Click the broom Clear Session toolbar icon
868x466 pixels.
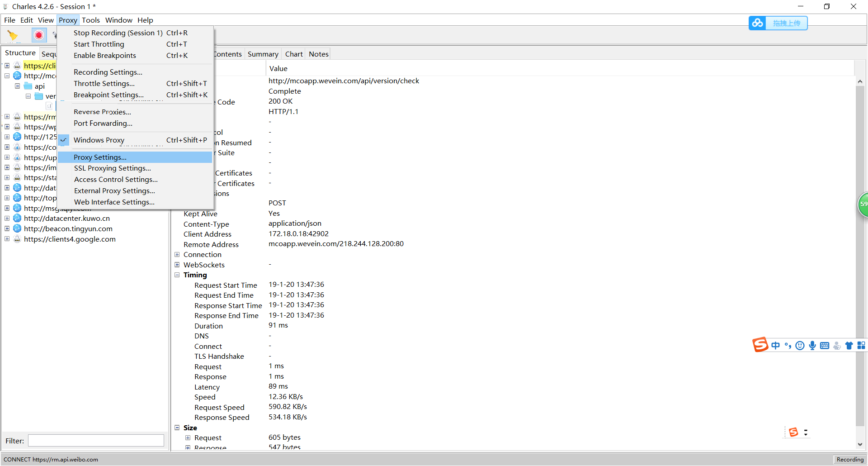[x=13, y=35]
